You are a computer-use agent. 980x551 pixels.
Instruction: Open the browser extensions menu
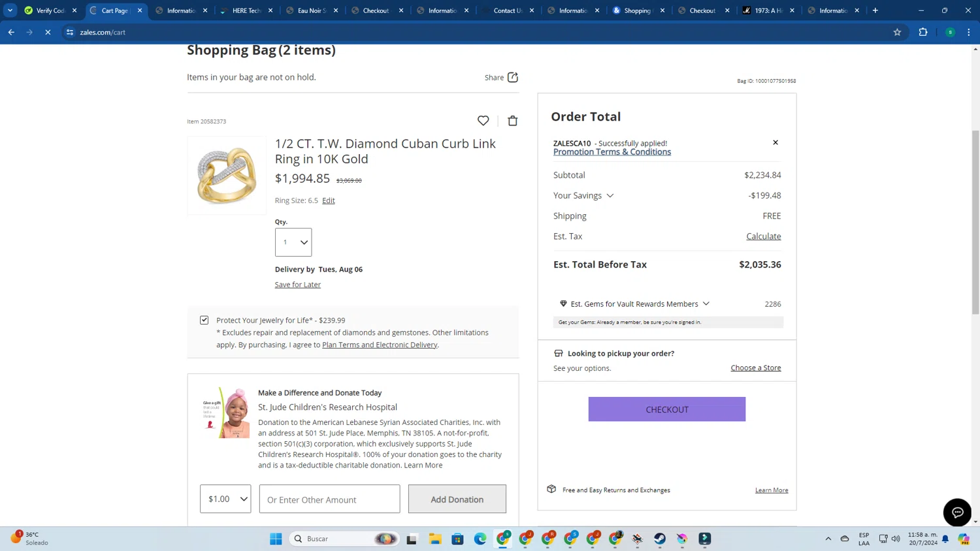point(923,32)
